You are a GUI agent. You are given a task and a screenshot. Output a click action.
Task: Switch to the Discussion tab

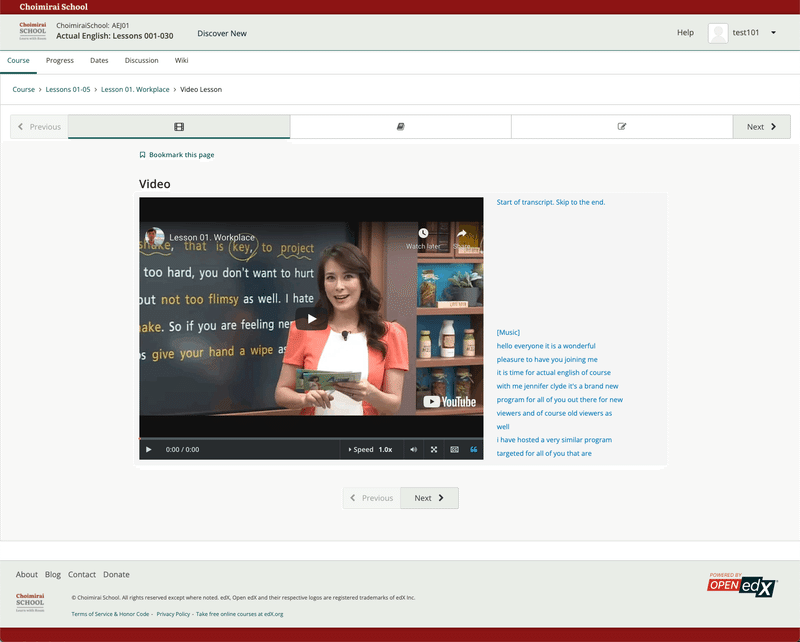pos(141,60)
